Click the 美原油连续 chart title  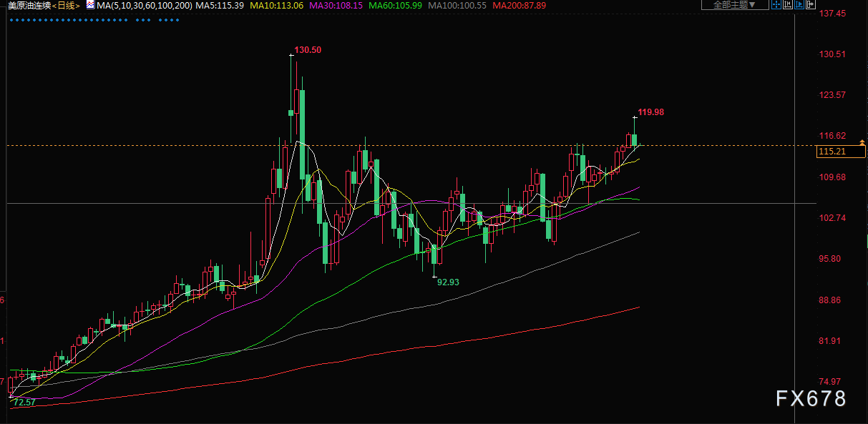tap(29, 5)
